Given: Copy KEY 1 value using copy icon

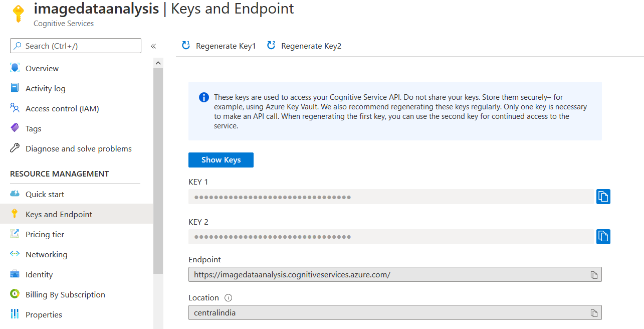Looking at the screenshot, I should click(603, 197).
